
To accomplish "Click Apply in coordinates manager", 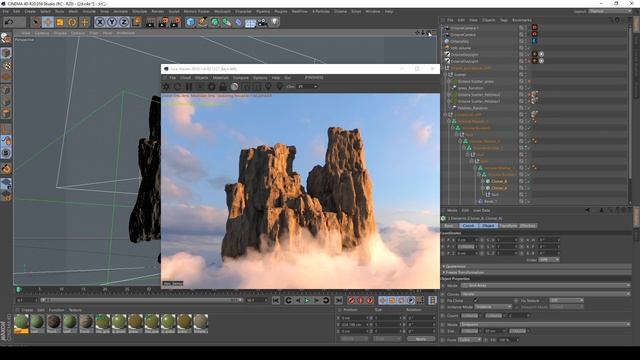I will point(420,339).
